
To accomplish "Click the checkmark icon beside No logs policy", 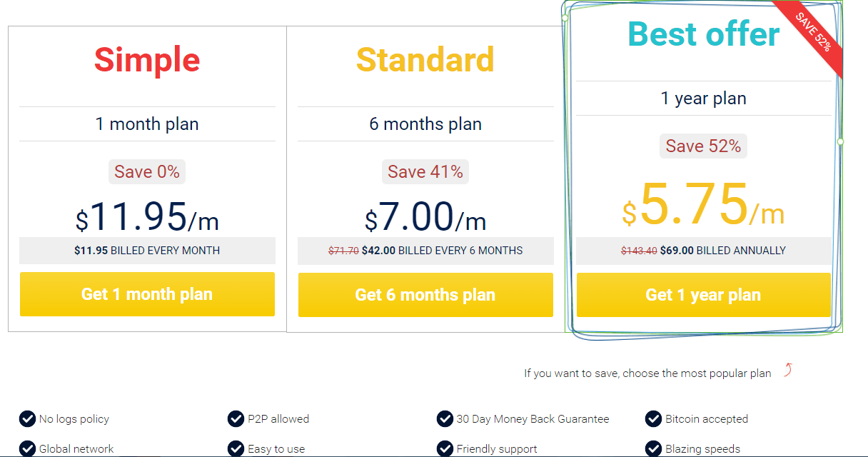I will tap(27, 418).
